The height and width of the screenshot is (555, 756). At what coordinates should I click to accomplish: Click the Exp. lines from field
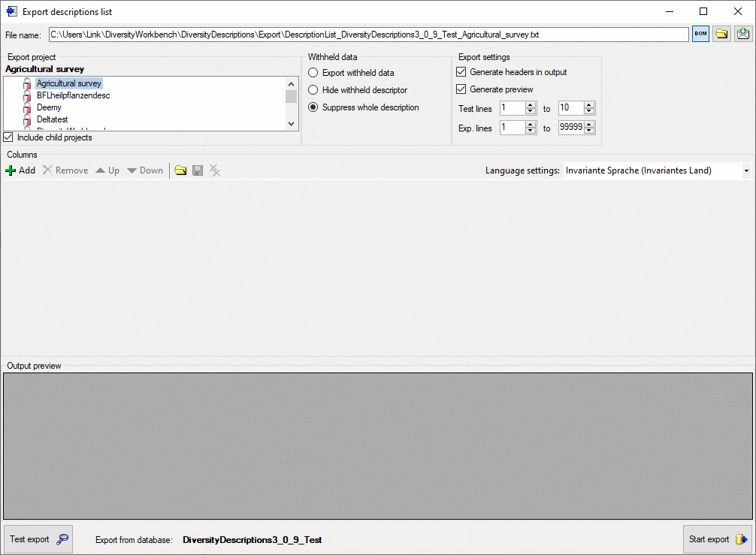tap(513, 128)
